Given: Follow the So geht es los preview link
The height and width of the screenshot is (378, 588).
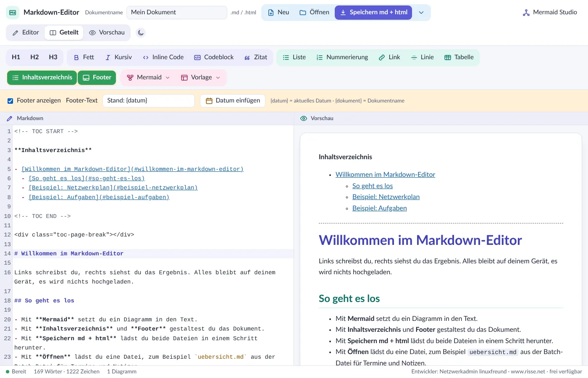Looking at the screenshot, I should pos(373,186).
